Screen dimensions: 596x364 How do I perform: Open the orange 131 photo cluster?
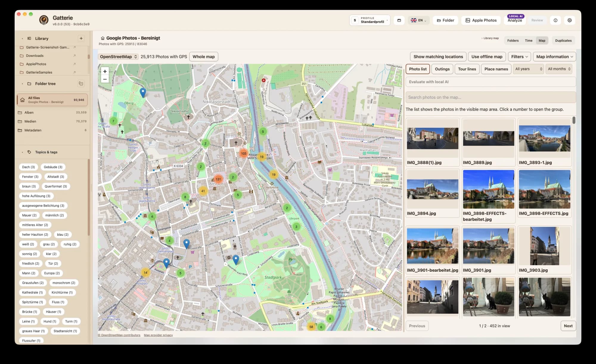pos(218,179)
